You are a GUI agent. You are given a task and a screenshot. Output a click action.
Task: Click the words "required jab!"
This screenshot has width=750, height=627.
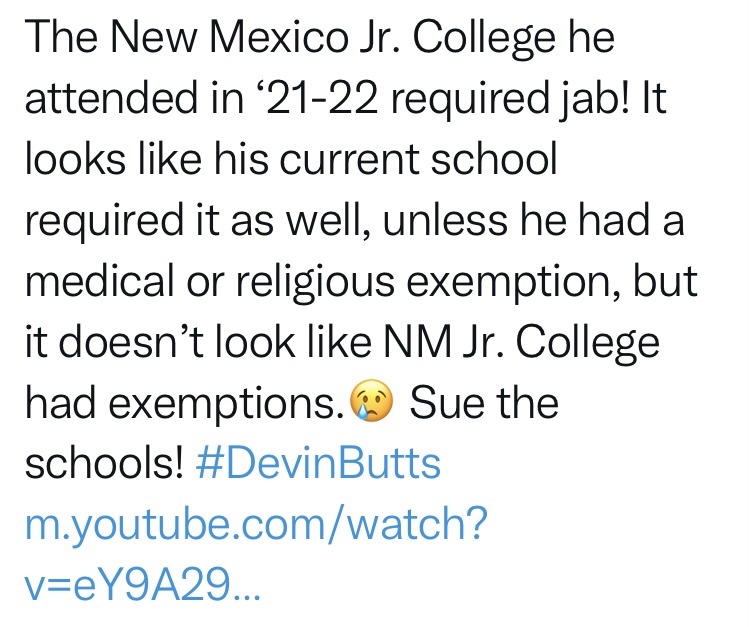[510, 99]
